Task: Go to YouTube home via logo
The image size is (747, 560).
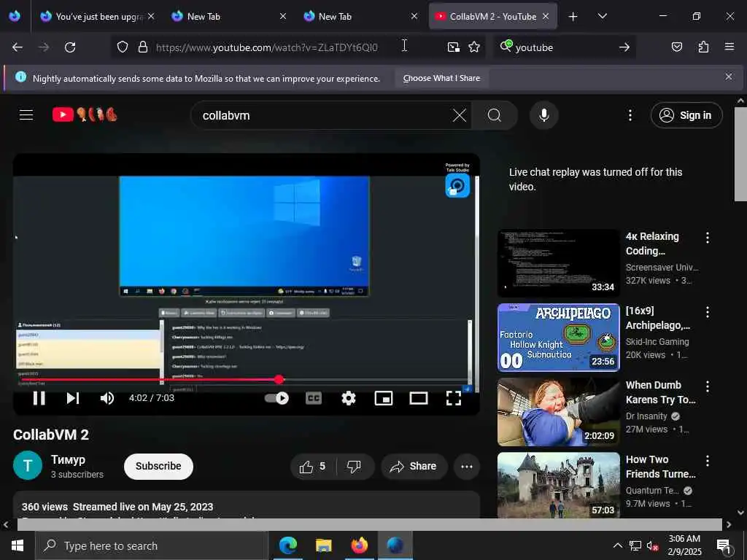Action: pyautogui.click(x=85, y=114)
